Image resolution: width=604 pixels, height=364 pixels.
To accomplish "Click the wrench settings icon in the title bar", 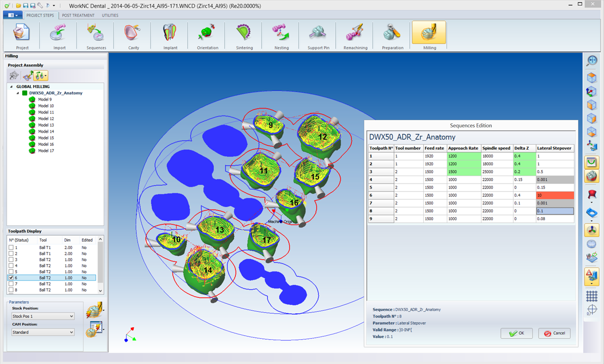I will (x=40, y=5).
